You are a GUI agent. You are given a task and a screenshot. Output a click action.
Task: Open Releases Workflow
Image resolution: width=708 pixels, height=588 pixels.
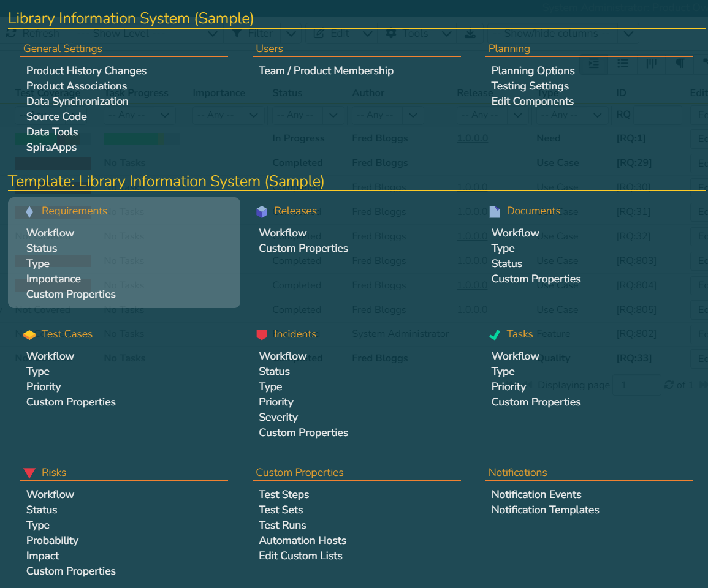(x=283, y=233)
